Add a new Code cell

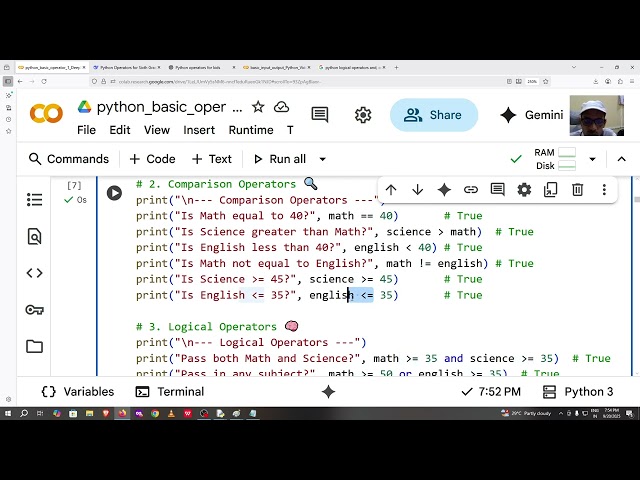point(152,159)
